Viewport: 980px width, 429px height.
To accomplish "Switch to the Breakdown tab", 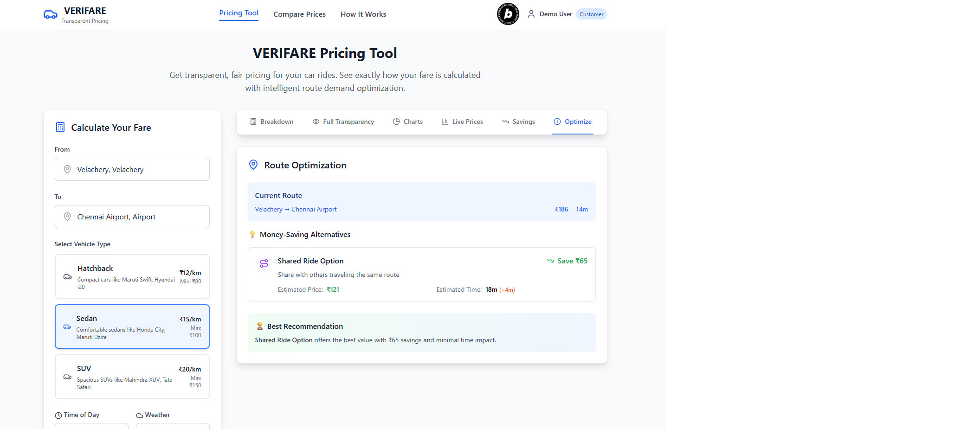I will coord(272,122).
